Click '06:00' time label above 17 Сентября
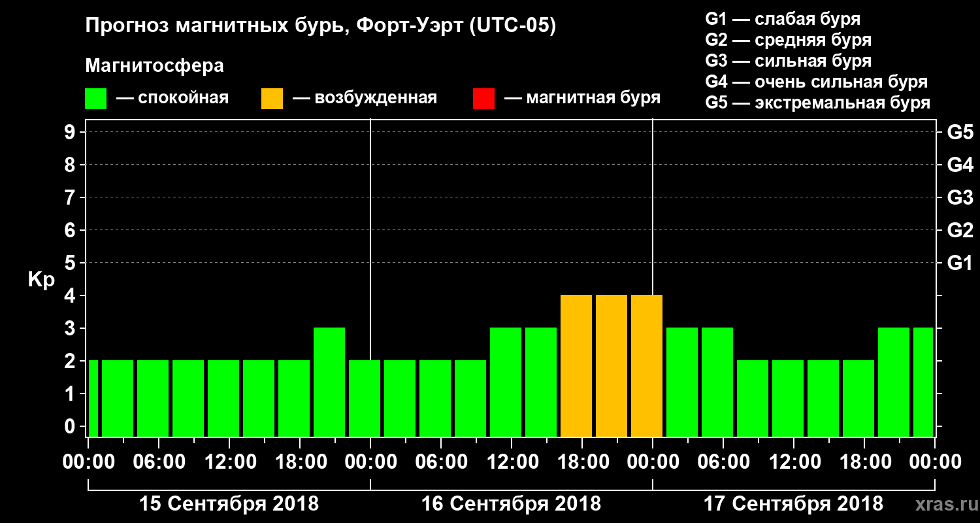The image size is (980, 523). point(723,462)
